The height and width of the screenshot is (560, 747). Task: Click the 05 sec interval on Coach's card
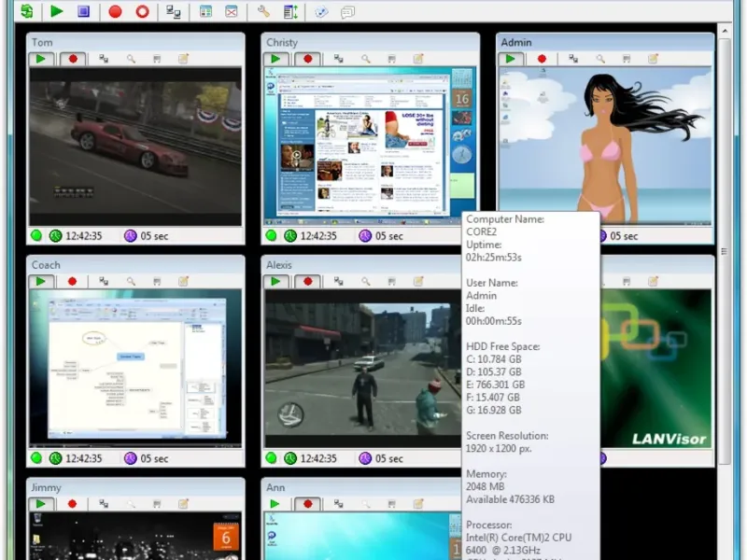click(147, 458)
